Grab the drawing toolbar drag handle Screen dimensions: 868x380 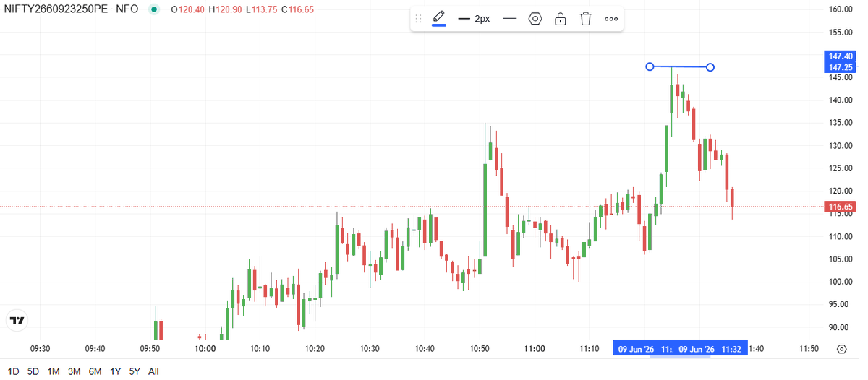click(418, 19)
